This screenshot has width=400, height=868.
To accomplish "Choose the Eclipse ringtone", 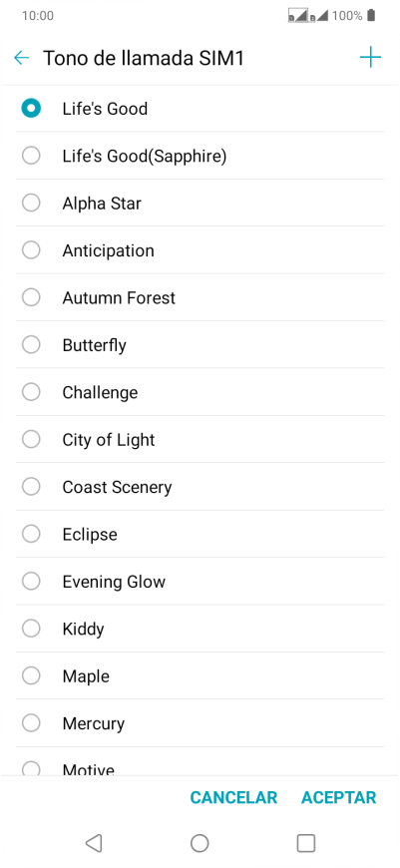I will (200, 534).
